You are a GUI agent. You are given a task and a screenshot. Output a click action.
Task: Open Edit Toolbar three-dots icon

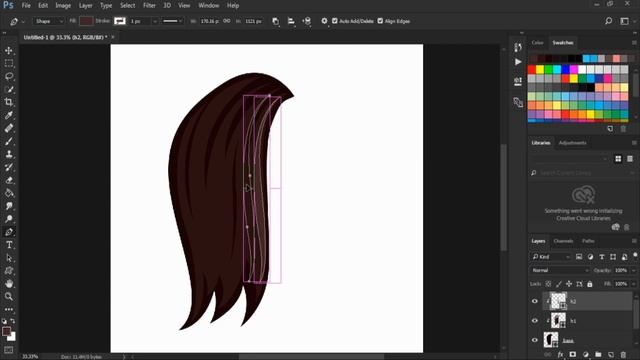(x=9, y=309)
